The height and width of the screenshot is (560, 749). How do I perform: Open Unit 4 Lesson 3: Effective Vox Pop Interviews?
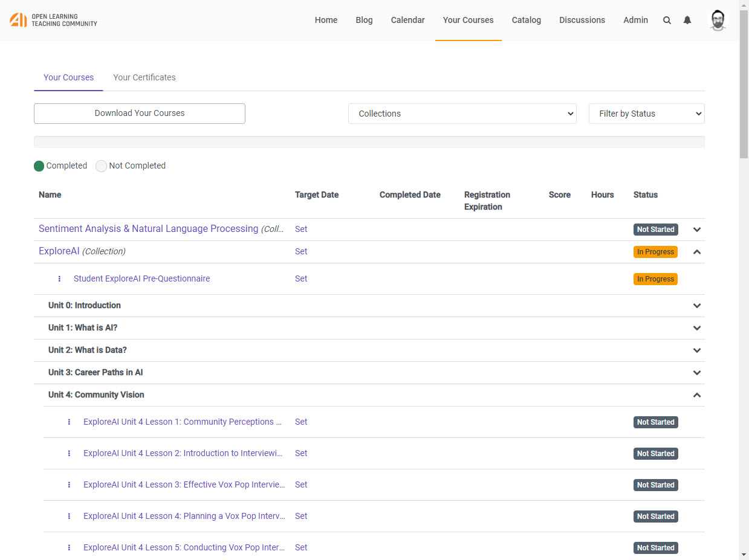coord(184,484)
